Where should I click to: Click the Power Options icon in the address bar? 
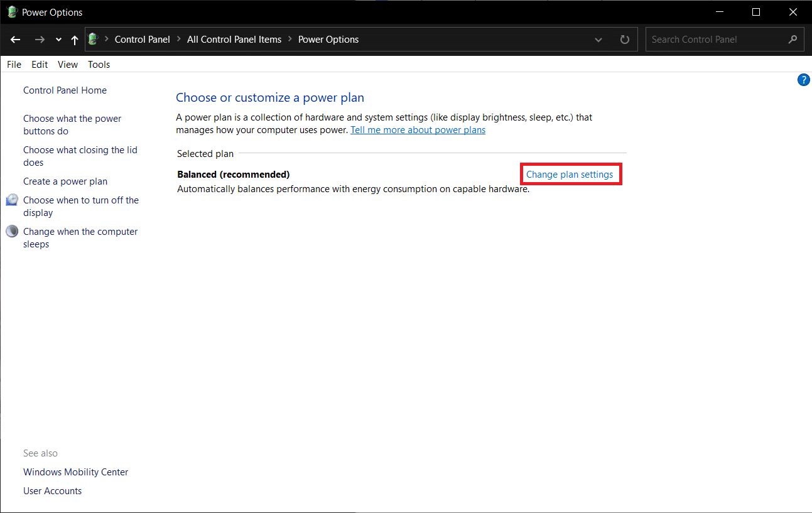pos(94,39)
